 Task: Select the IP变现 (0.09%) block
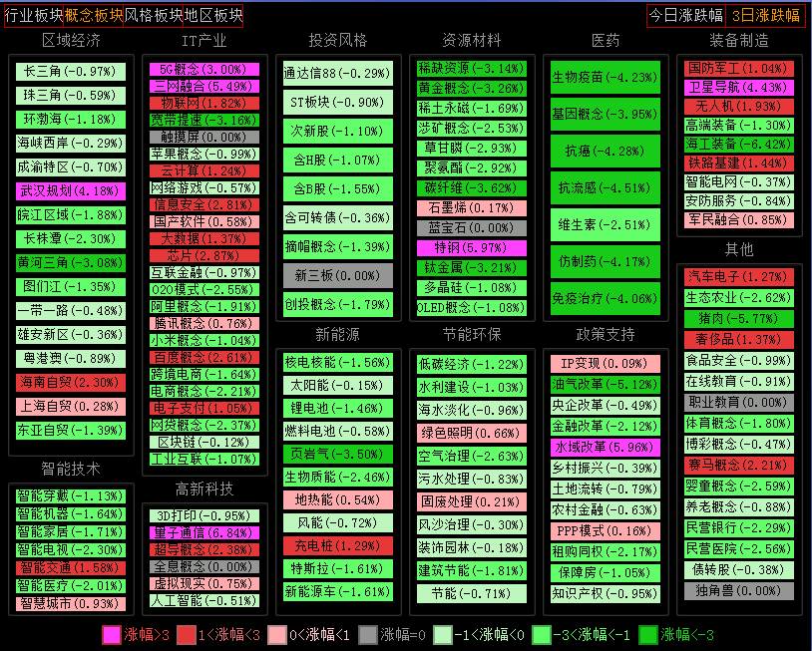tap(606, 364)
